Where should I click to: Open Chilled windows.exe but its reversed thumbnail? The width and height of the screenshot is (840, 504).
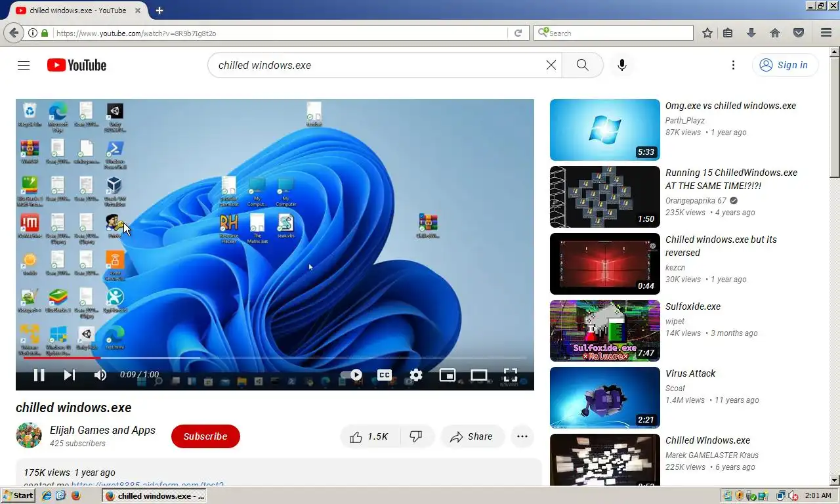tap(604, 264)
